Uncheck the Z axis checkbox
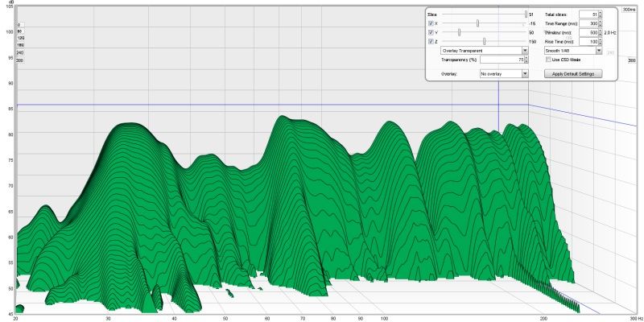Image resolution: width=644 pixels, height=322 pixels. click(x=431, y=41)
